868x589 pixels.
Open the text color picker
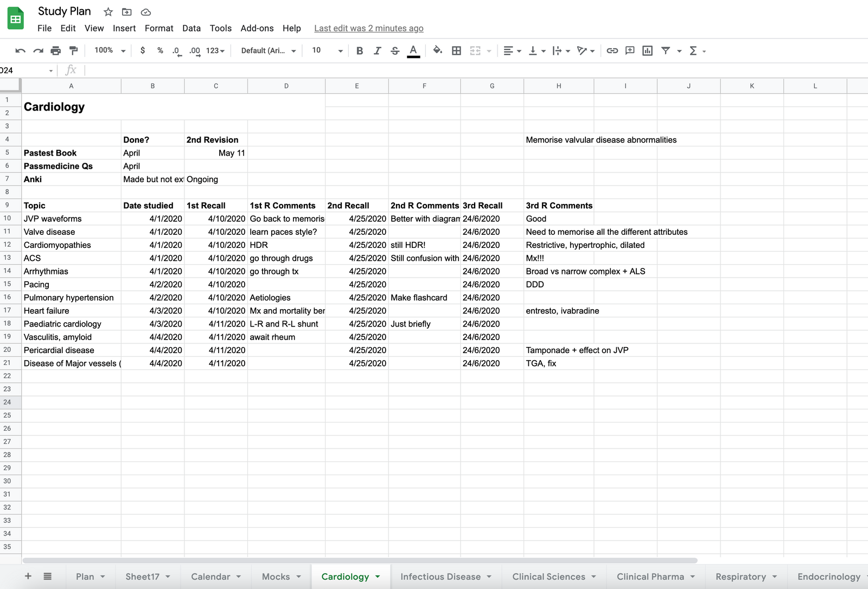tap(413, 50)
